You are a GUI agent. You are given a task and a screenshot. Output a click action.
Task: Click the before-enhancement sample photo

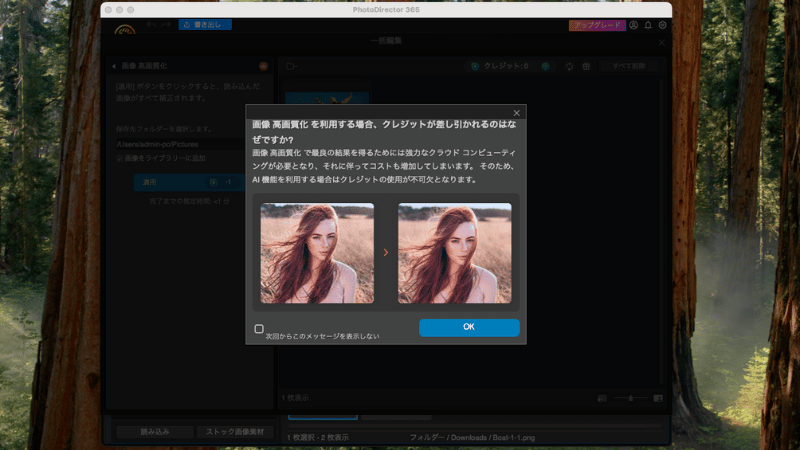[317, 253]
